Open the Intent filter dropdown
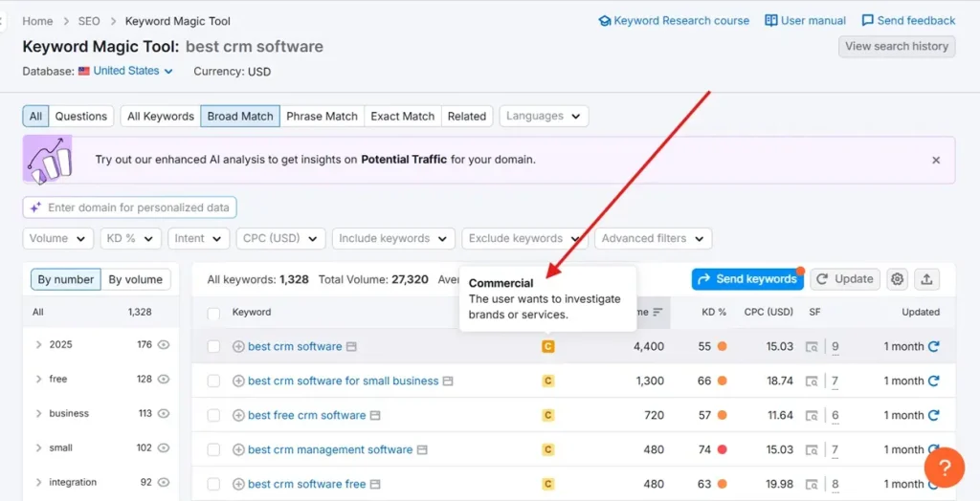 [x=198, y=239]
